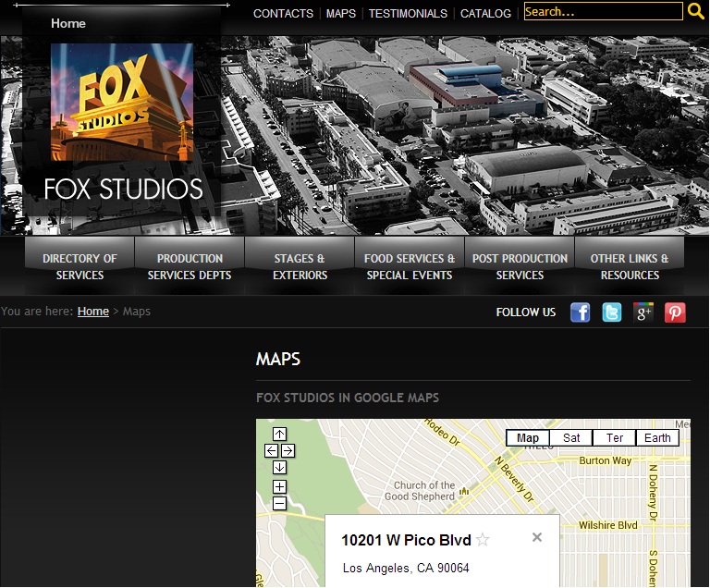Open the Twitter follow icon
Viewport: 710px width, 588px height.
pyautogui.click(x=612, y=312)
